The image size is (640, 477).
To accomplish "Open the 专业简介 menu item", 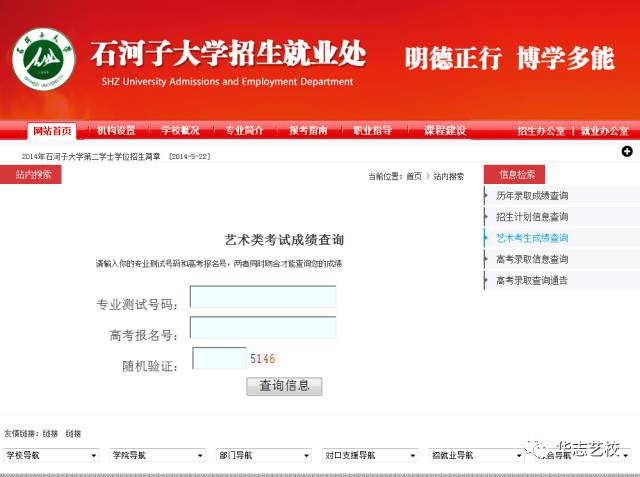I will pos(244,131).
